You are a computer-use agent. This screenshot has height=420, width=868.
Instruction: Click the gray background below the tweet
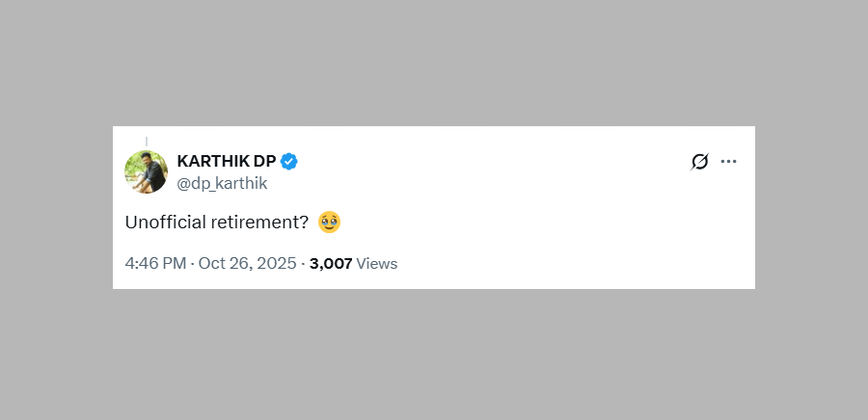coord(434,356)
